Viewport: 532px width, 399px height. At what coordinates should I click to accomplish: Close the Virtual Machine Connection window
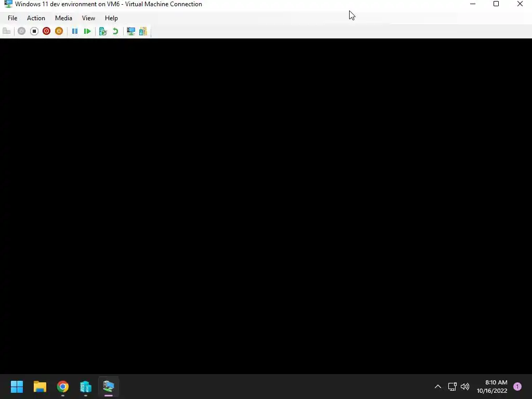520,4
